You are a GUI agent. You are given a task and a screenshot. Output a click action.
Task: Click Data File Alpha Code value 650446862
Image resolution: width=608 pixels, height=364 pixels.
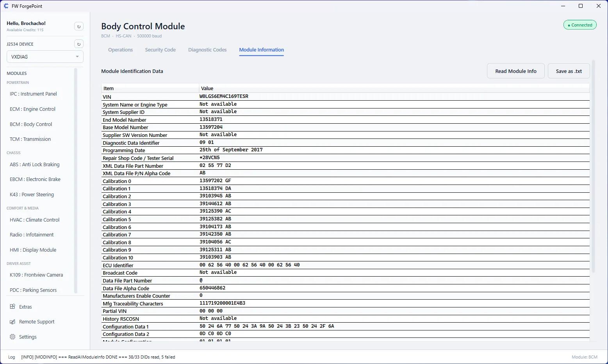point(212,288)
